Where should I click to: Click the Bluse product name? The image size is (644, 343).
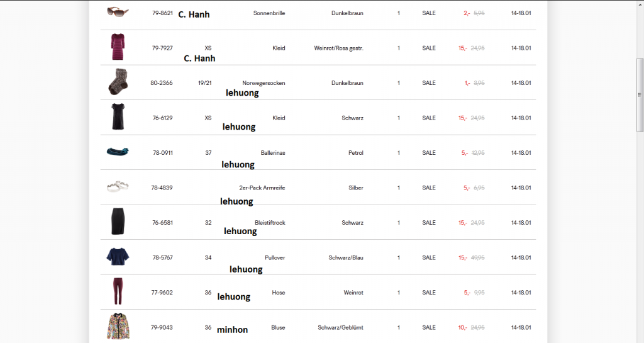pyautogui.click(x=278, y=327)
